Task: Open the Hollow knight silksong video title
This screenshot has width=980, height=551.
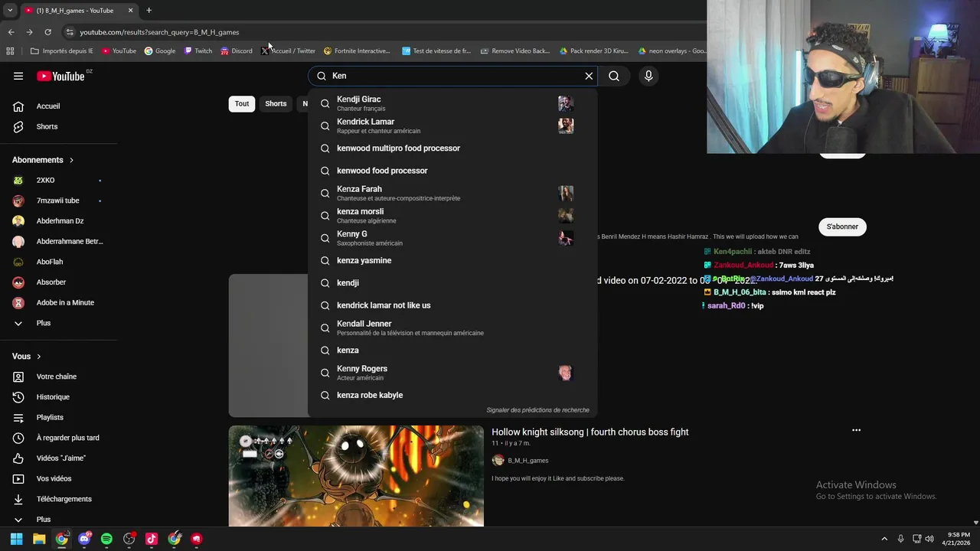Action: 590,432
